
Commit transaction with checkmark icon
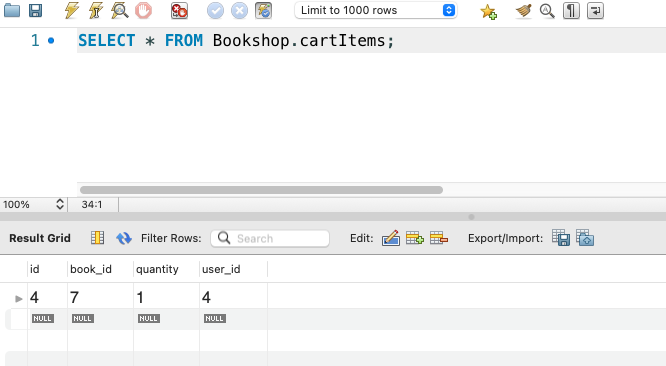click(x=215, y=11)
